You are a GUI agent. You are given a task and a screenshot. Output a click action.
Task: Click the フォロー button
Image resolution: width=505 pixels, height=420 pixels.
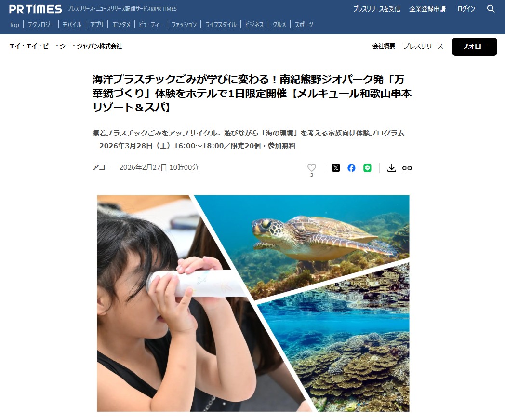click(475, 46)
